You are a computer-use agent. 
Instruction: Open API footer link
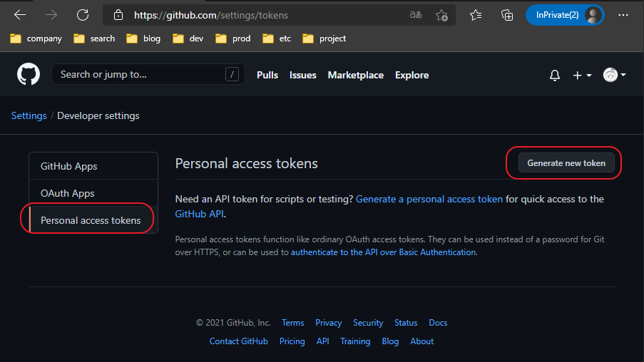323,341
